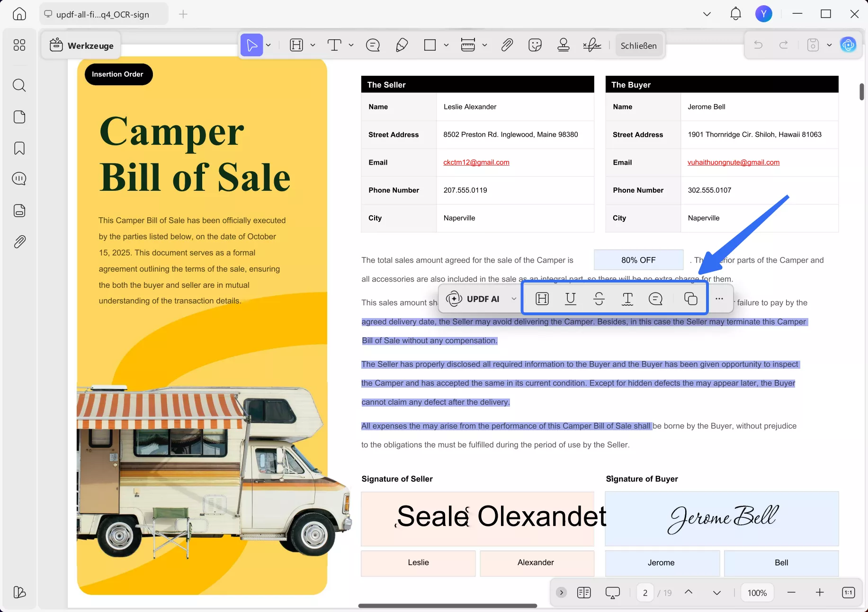Open more options in selection popup

tap(719, 299)
